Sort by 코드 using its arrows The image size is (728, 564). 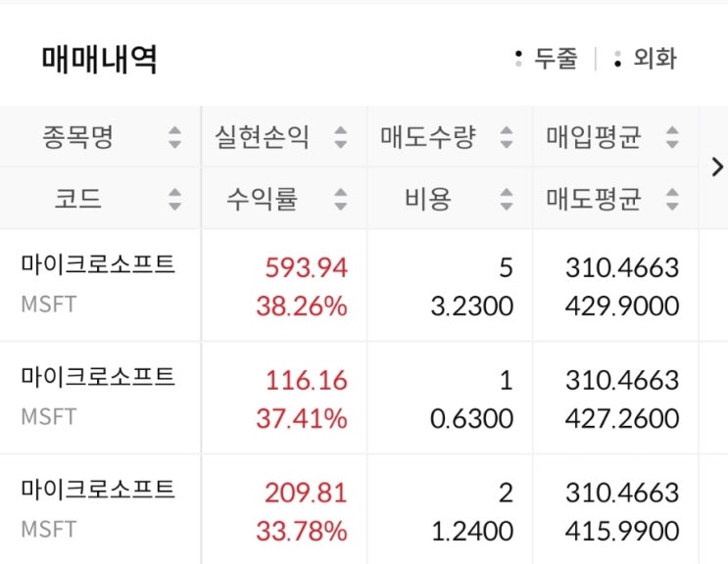pos(174,200)
